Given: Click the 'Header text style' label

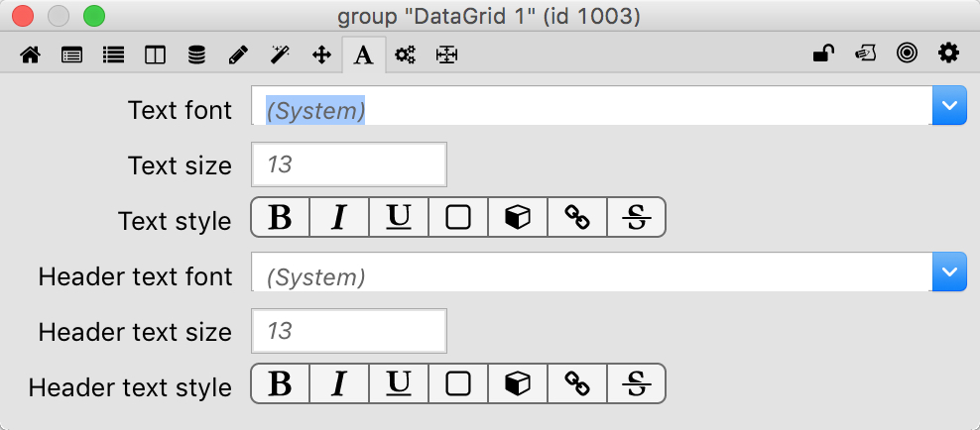Looking at the screenshot, I should point(130,387).
